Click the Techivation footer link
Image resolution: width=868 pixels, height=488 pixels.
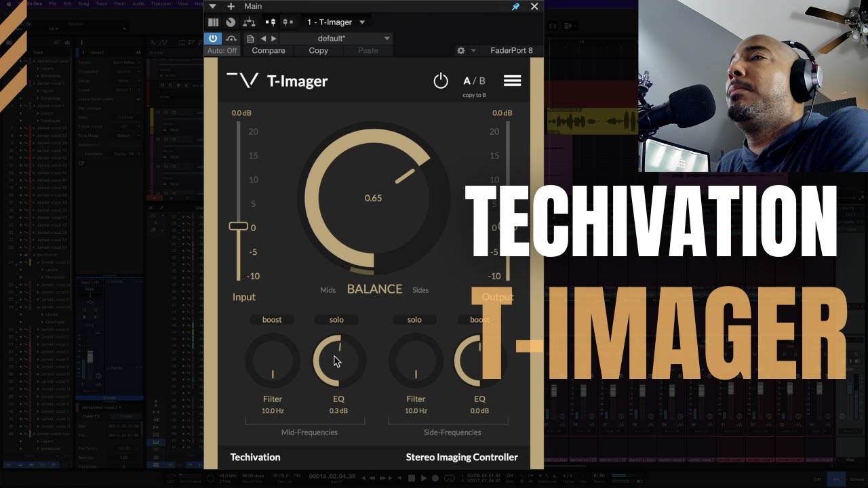coord(255,457)
